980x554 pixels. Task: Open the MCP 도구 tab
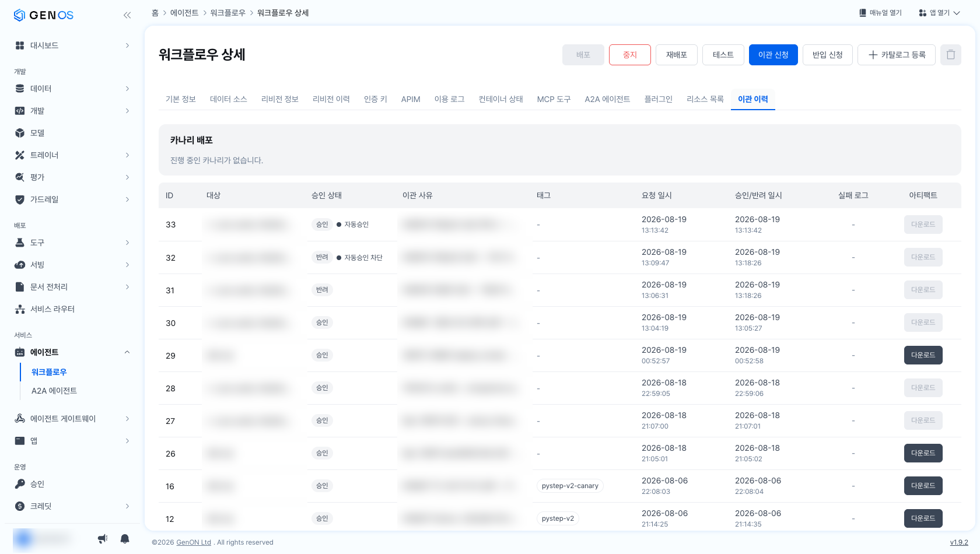pos(554,99)
